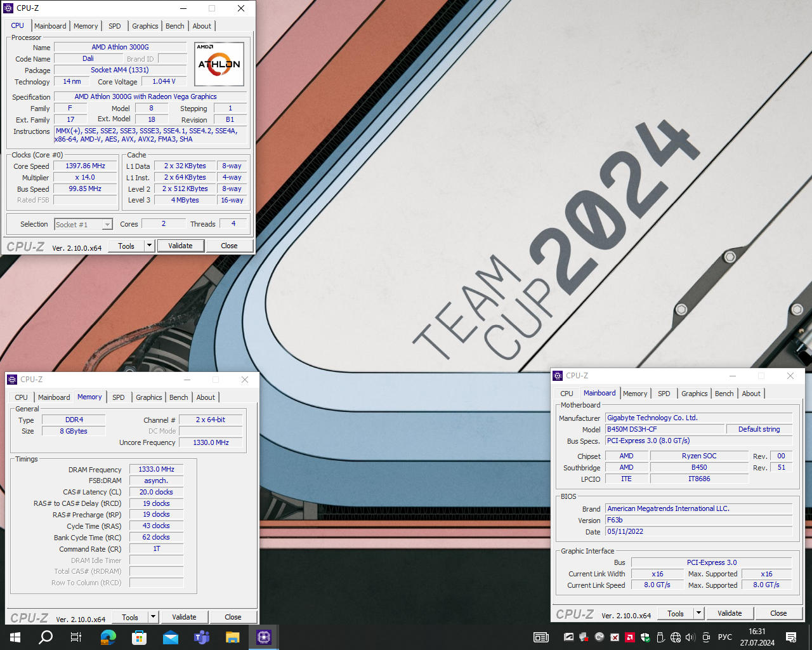The image size is (812, 650).
Task: Click processor Name field AMD Athlon 3000G
Action: 120,47
